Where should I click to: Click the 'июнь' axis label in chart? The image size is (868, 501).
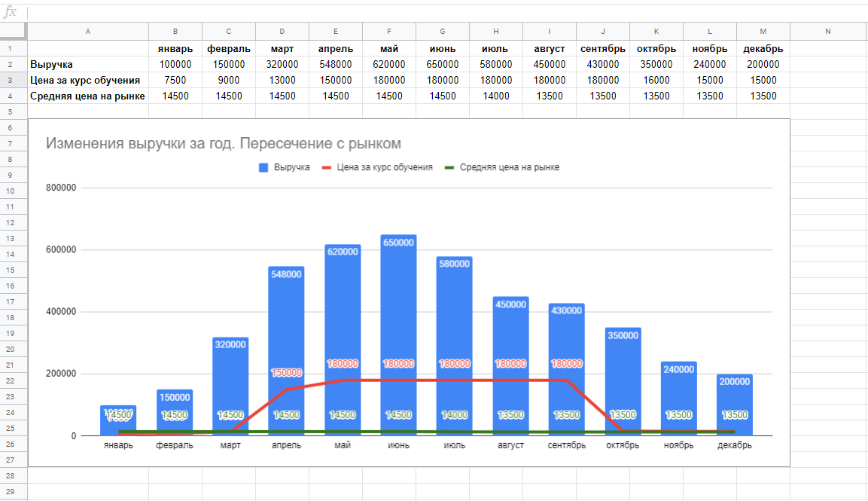click(x=398, y=445)
